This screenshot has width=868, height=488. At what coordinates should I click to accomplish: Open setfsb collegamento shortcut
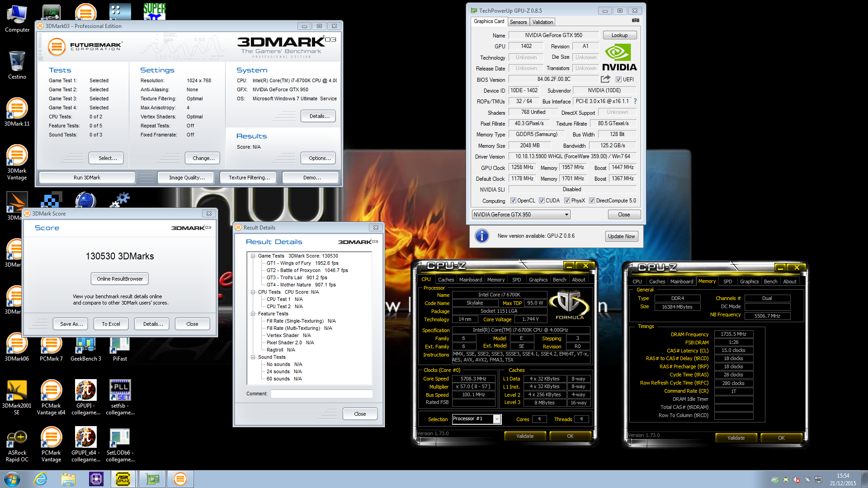(x=120, y=397)
